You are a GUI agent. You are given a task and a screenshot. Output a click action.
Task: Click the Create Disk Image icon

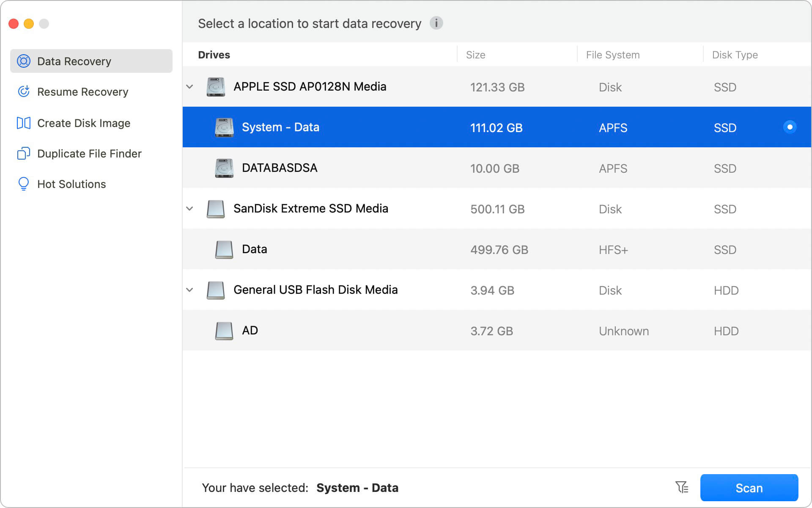23,123
